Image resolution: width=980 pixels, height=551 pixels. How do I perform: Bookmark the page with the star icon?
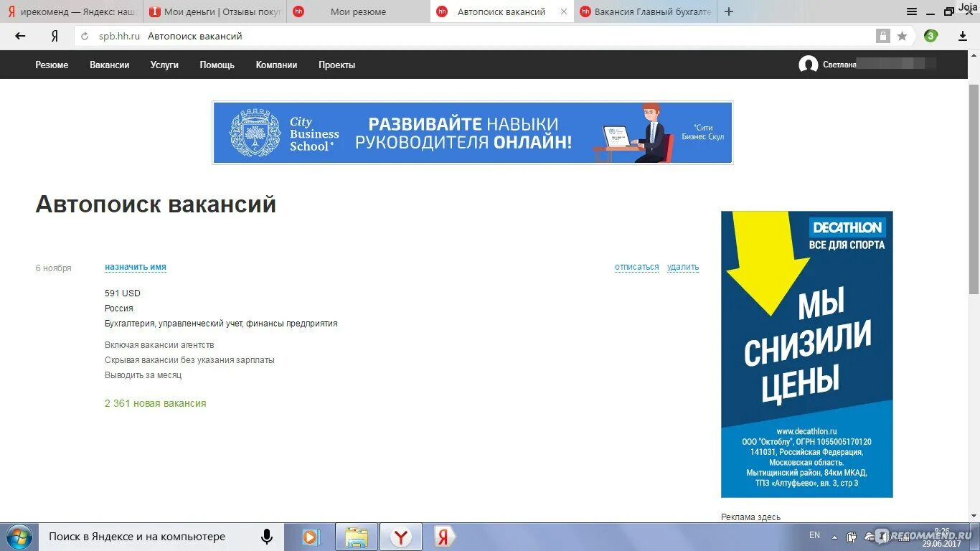pyautogui.click(x=902, y=36)
